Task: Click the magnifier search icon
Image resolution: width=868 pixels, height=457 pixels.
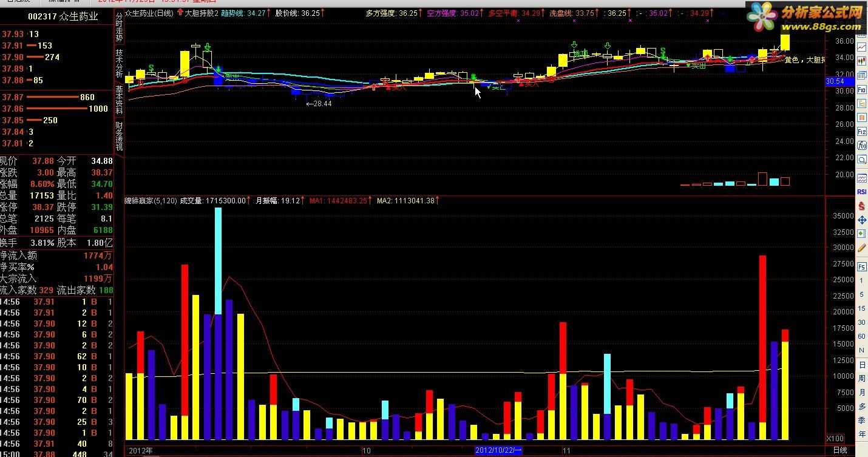Action: click(861, 158)
